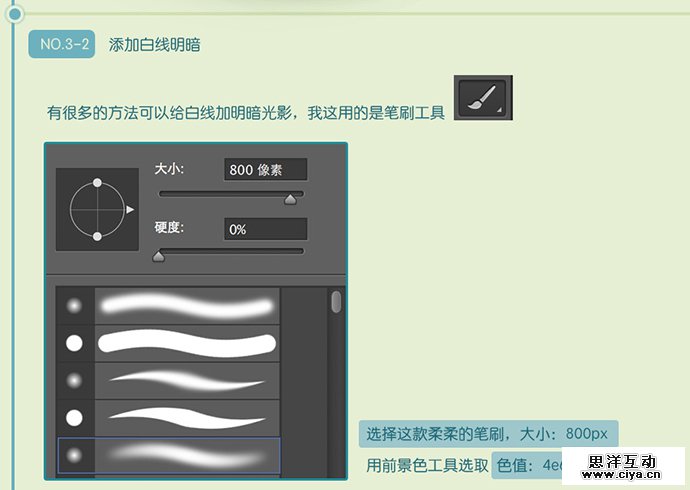
Task: Click the bottom roundness handle dot
Action: click(x=97, y=237)
